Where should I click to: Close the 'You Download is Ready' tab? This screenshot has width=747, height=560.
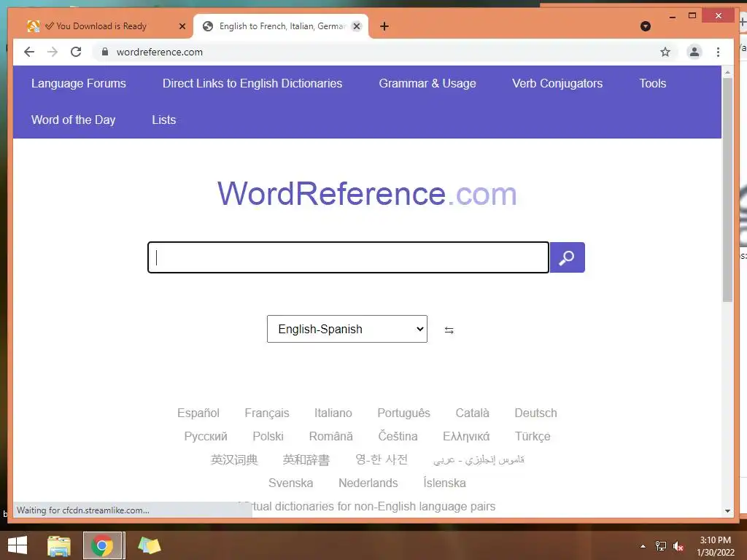182,26
